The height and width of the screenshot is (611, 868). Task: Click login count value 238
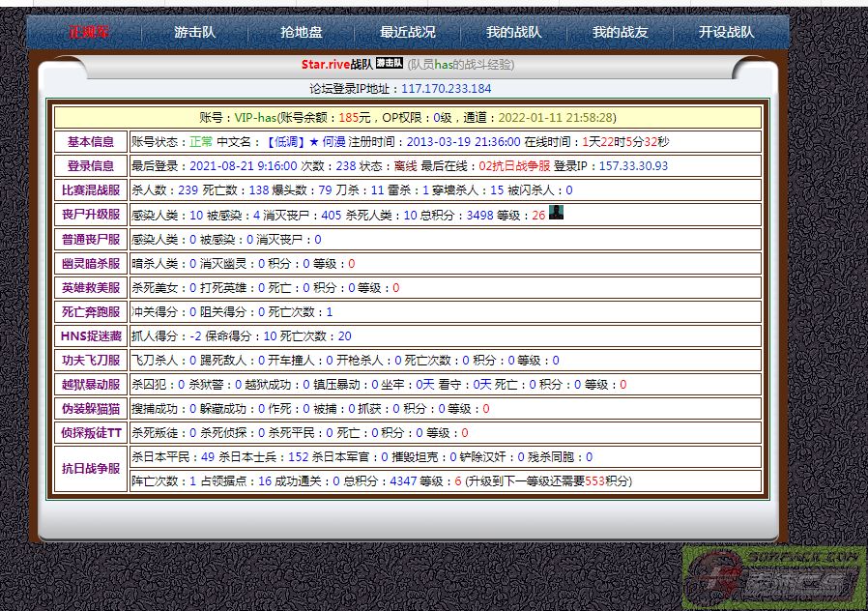point(346,166)
